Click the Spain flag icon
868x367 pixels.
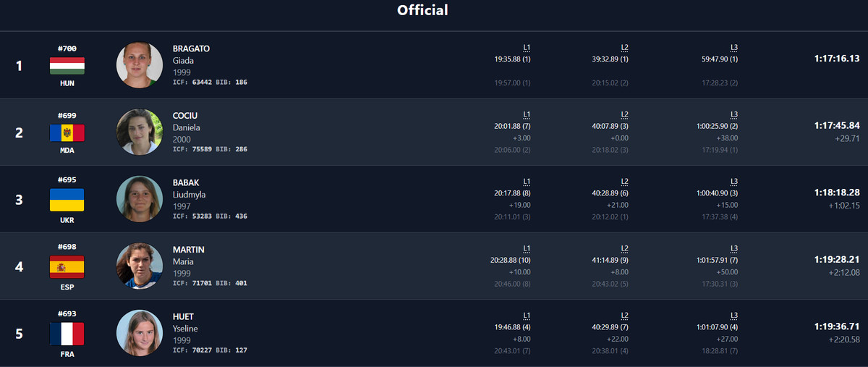(67, 267)
